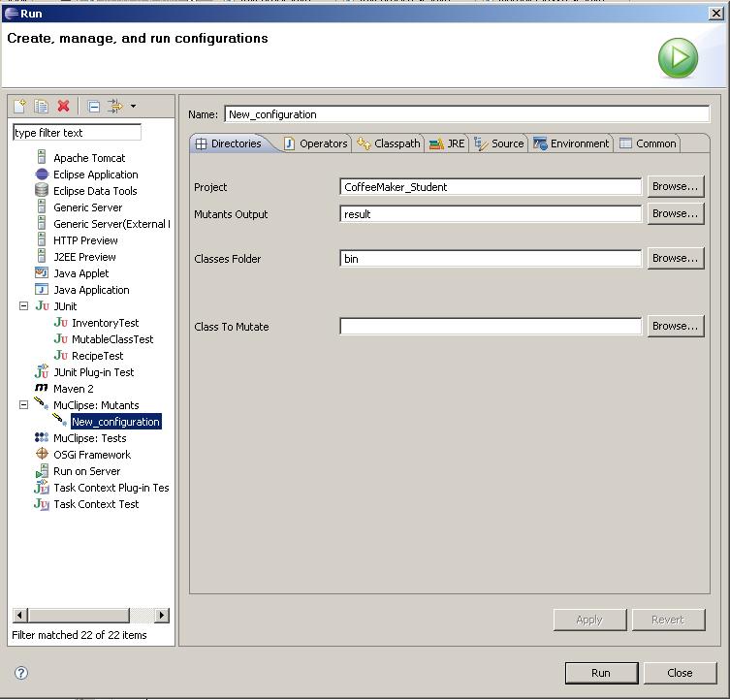Select the Eclipse Application configuration type
The height and width of the screenshot is (700, 730).
95,175
